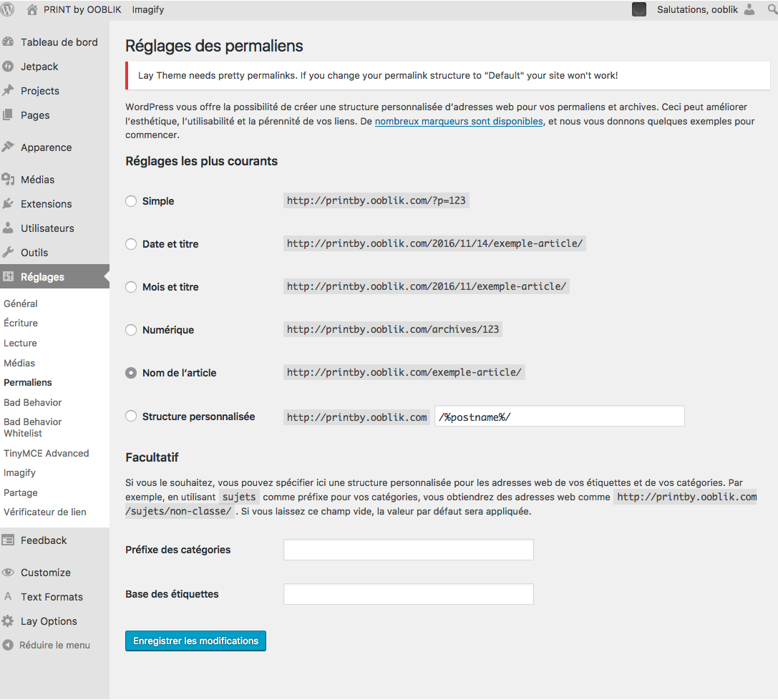The width and height of the screenshot is (778, 700).
Task: Click the Préfixe des catégories text field
Action: [x=408, y=550]
